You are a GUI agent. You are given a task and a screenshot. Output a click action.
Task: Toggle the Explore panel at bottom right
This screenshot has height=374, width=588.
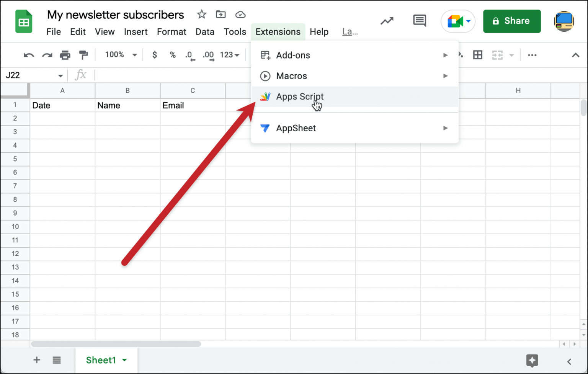(532, 360)
